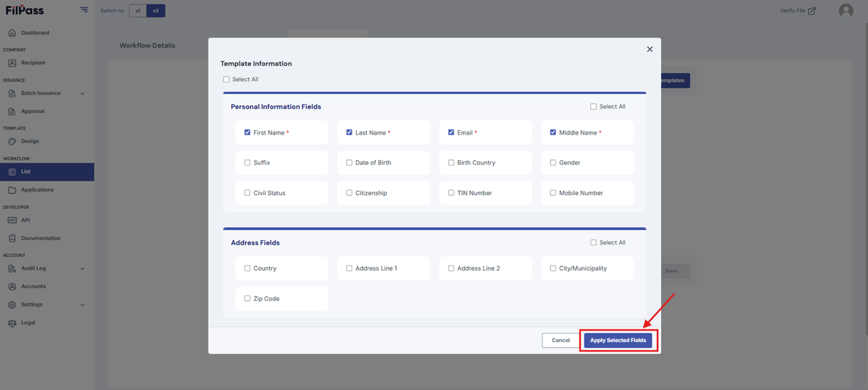Collapse sidebar with hamburger menu icon
The width and height of the screenshot is (868, 390).
tap(84, 10)
